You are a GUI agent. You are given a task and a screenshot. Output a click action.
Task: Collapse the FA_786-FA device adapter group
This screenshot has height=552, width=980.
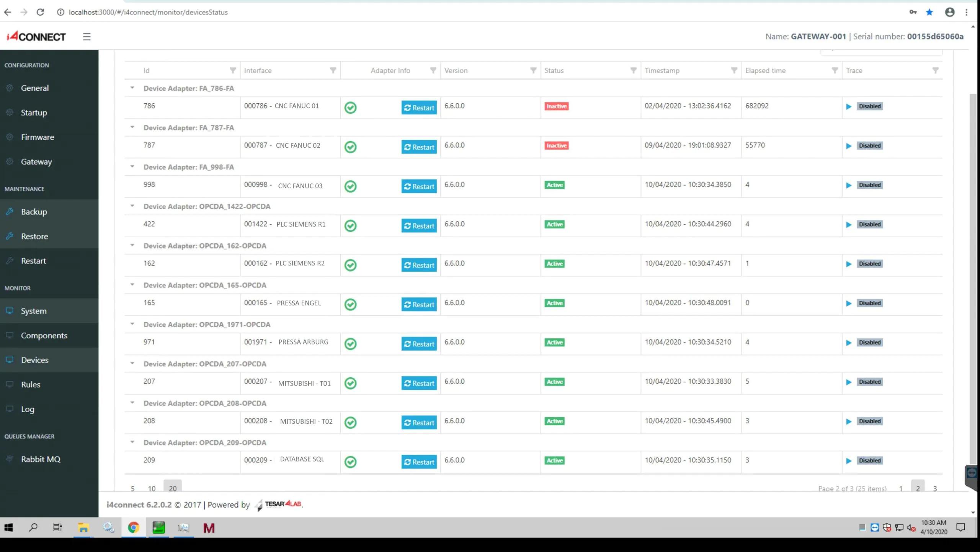point(132,88)
